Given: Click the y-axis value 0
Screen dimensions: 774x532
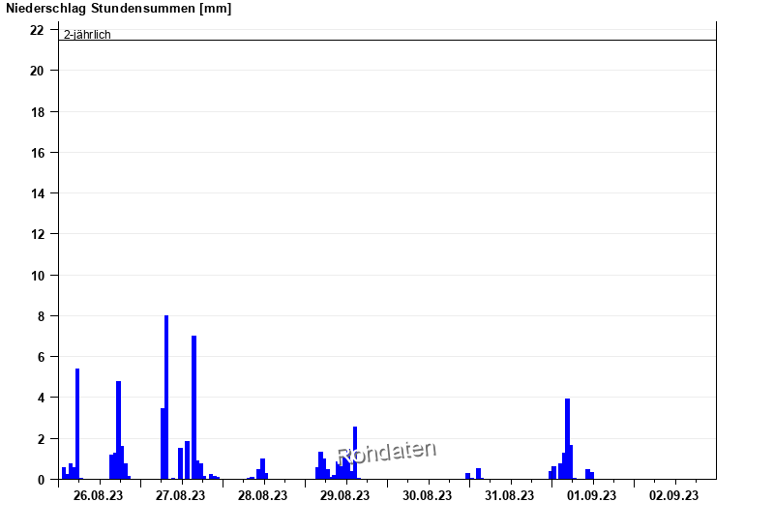Looking at the screenshot, I should coord(41,480).
